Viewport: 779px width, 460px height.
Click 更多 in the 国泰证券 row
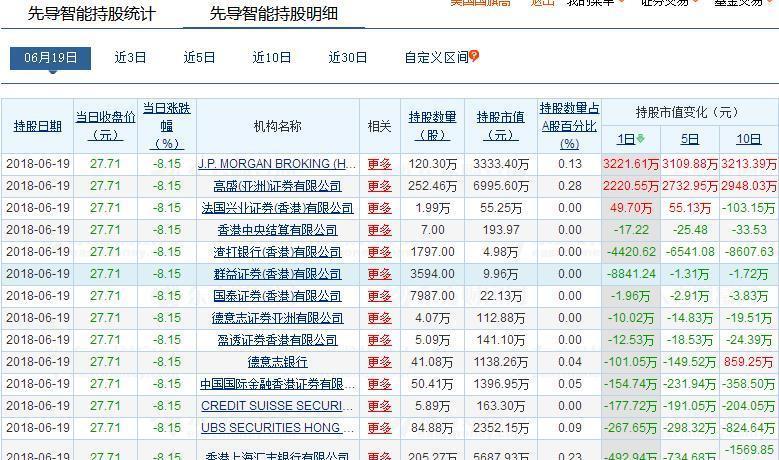coord(380,296)
